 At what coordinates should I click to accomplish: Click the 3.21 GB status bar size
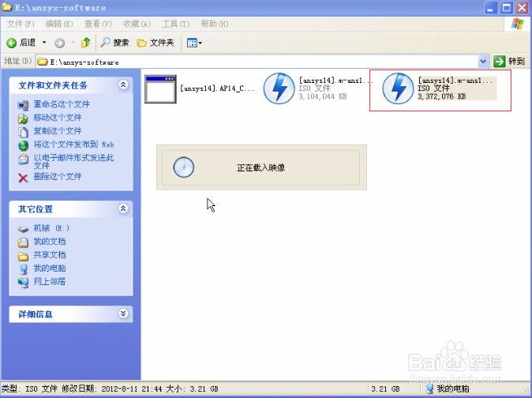385,389
